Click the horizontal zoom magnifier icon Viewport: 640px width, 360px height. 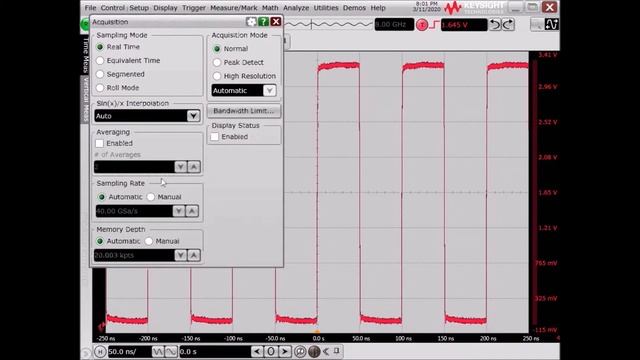[300, 351]
